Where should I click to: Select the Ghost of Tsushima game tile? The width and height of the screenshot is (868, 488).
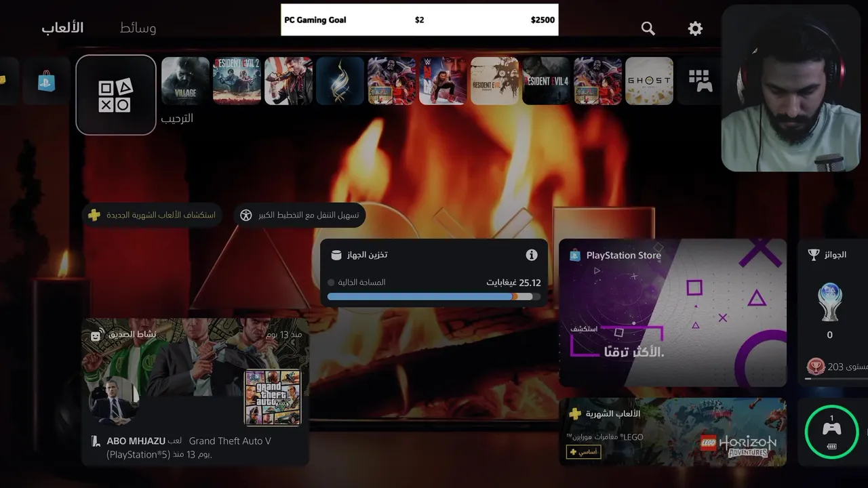coord(649,81)
